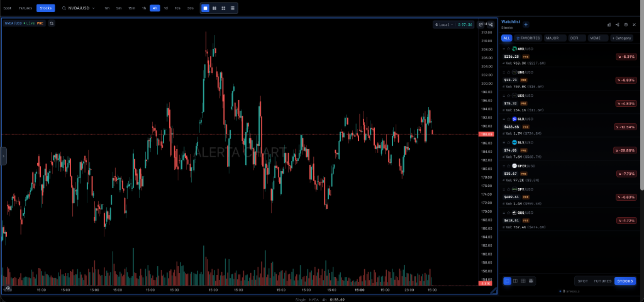Viewport: 644px width, 302px height.
Task: Select nine-pane layout icon at watchlist bottom
Action: (x=531, y=281)
